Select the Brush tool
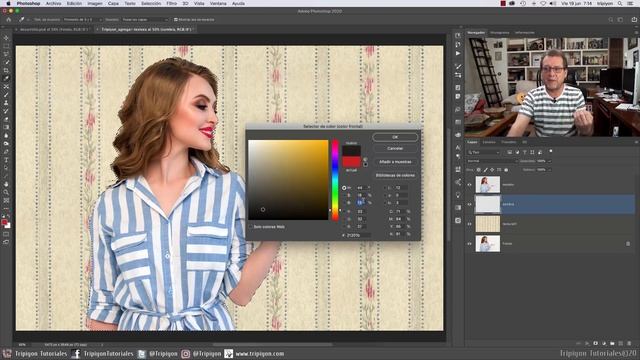This screenshot has width=640, height=360. 6,95
